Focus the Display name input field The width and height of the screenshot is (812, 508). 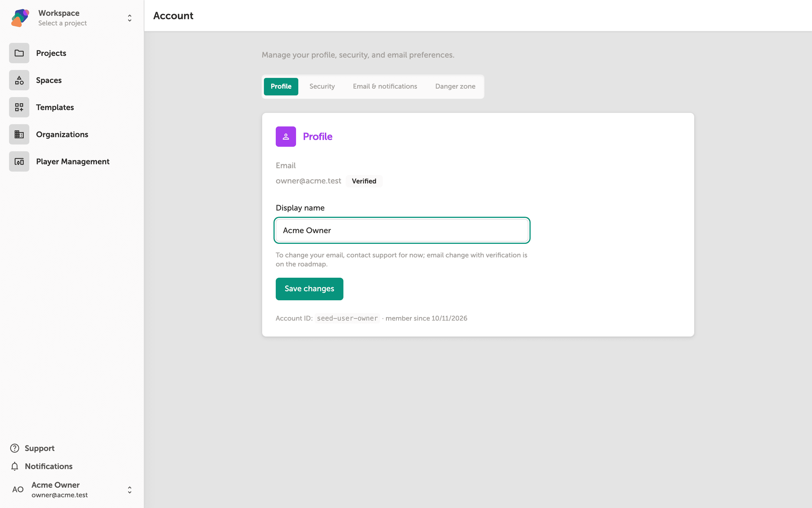[402, 231]
